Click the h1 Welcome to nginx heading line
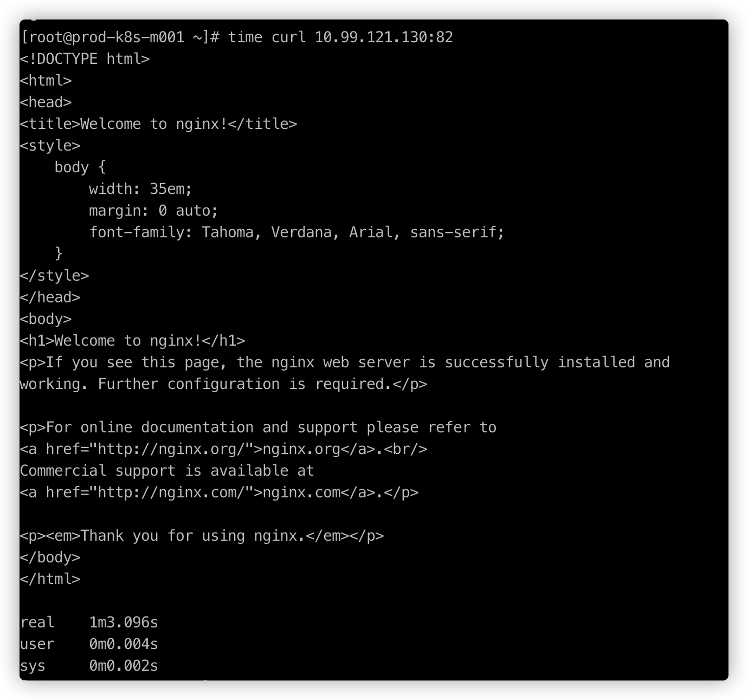Viewport: 748px width, 700px height. [132, 341]
